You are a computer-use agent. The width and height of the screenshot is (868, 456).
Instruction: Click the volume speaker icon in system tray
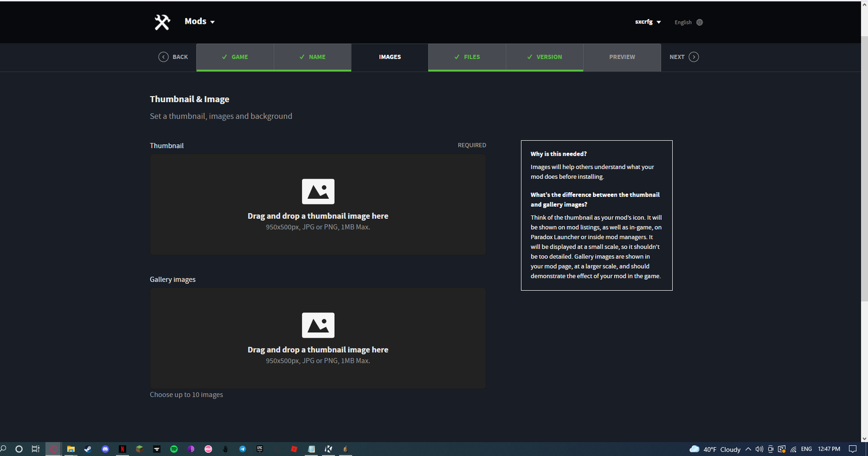pyautogui.click(x=759, y=449)
